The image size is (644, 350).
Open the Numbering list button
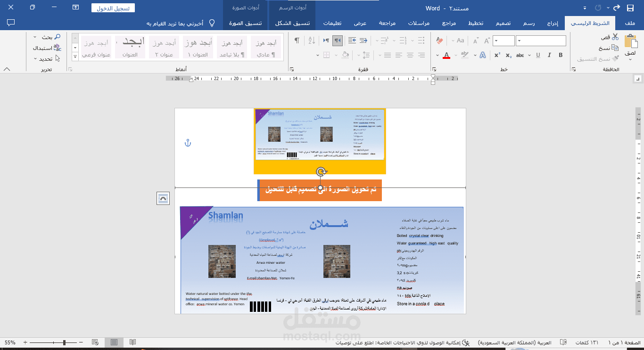[403, 41]
